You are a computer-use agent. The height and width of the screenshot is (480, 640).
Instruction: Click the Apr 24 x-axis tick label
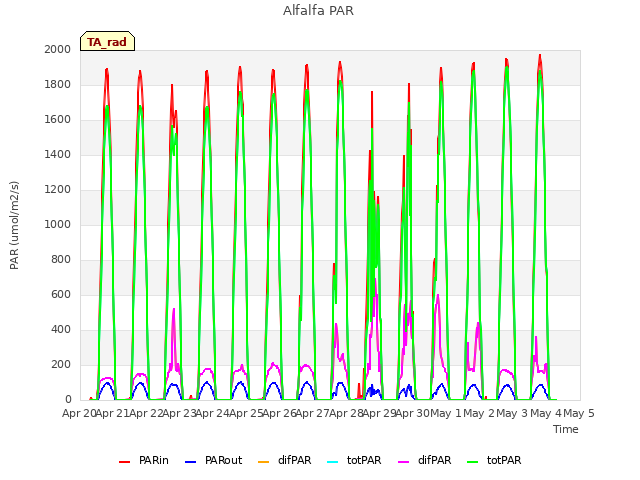pos(212,413)
